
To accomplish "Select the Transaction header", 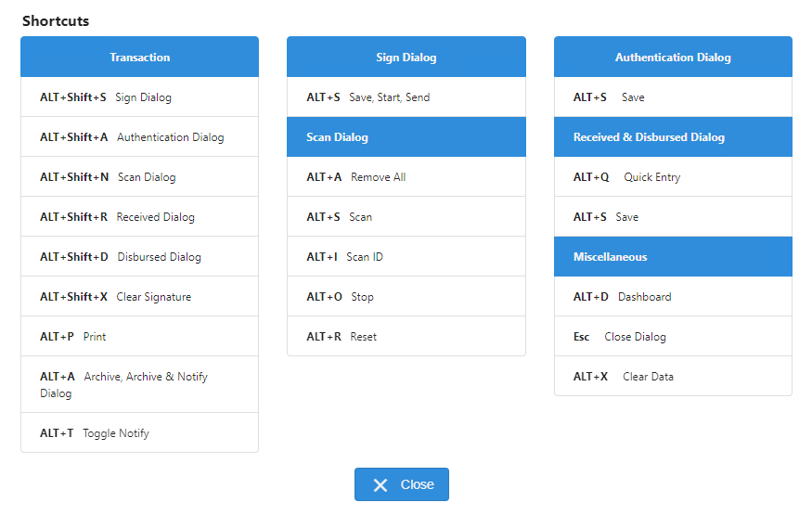I will point(139,57).
